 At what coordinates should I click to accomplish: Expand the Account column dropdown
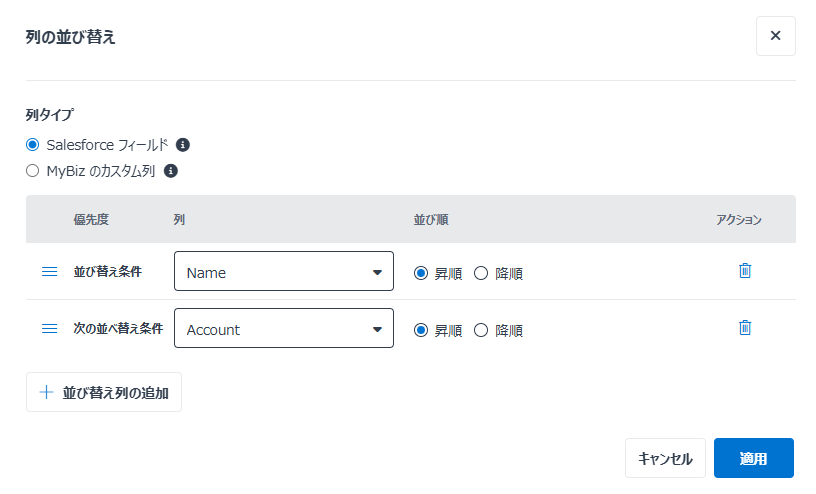click(284, 329)
